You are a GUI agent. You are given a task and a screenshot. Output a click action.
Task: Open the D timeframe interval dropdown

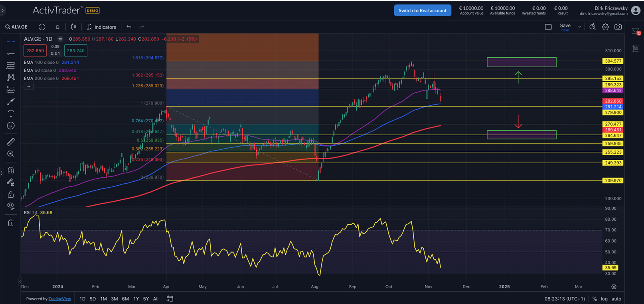point(57,27)
